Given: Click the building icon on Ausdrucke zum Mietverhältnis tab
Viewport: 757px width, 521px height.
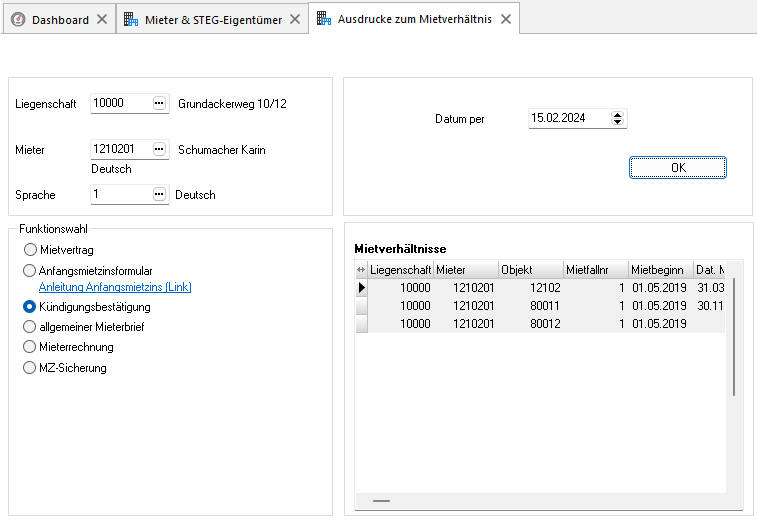Looking at the screenshot, I should coord(324,18).
